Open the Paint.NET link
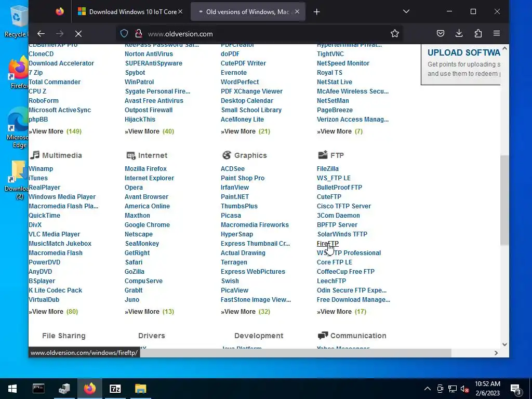 point(235,197)
